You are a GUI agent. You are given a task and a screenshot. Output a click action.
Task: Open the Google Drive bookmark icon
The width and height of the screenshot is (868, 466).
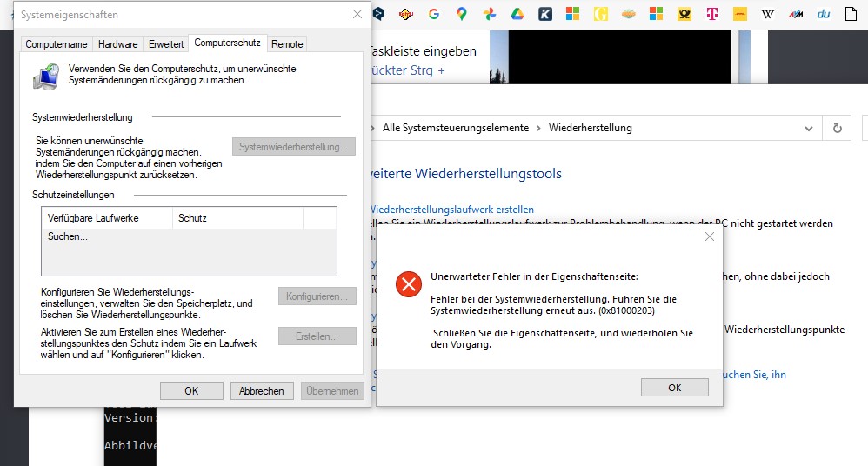[517, 15]
